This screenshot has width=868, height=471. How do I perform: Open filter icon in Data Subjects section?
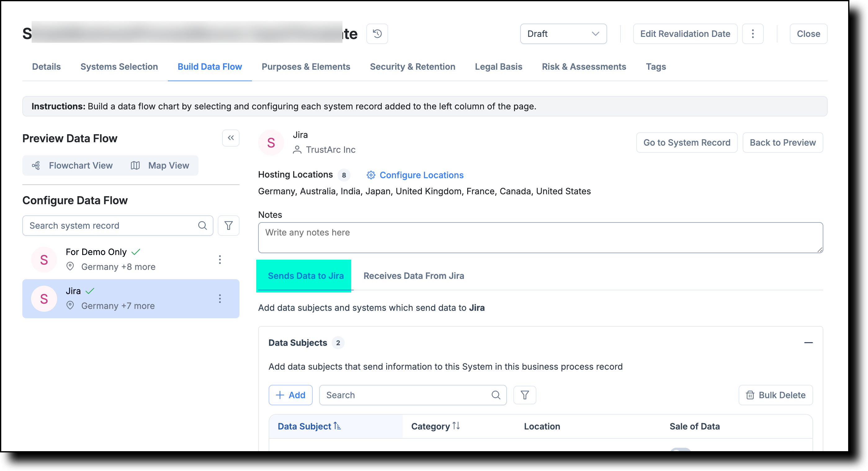coord(525,395)
